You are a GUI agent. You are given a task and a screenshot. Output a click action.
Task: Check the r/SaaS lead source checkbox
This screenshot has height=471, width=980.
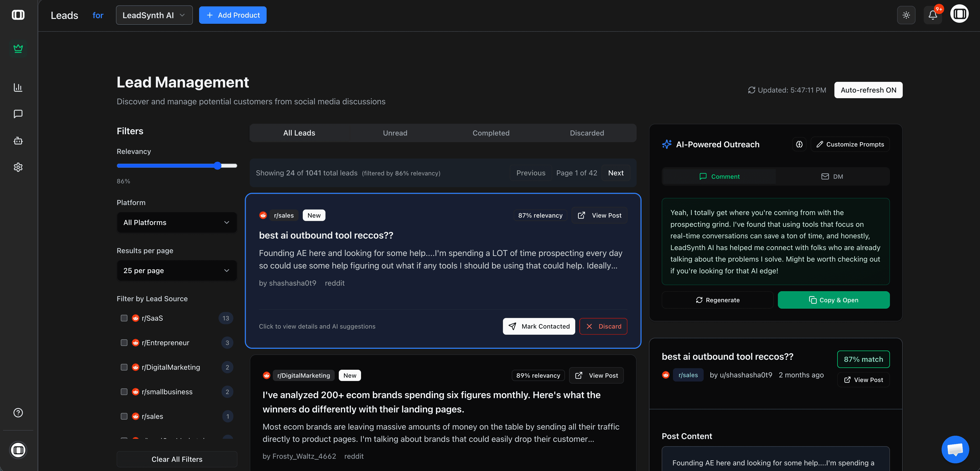point(124,318)
